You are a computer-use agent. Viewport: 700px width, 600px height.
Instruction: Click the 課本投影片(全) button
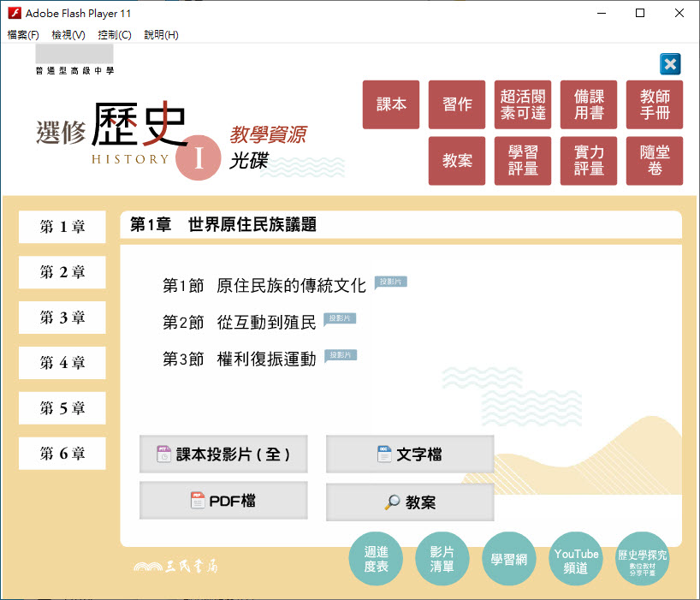pyautogui.click(x=223, y=454)
